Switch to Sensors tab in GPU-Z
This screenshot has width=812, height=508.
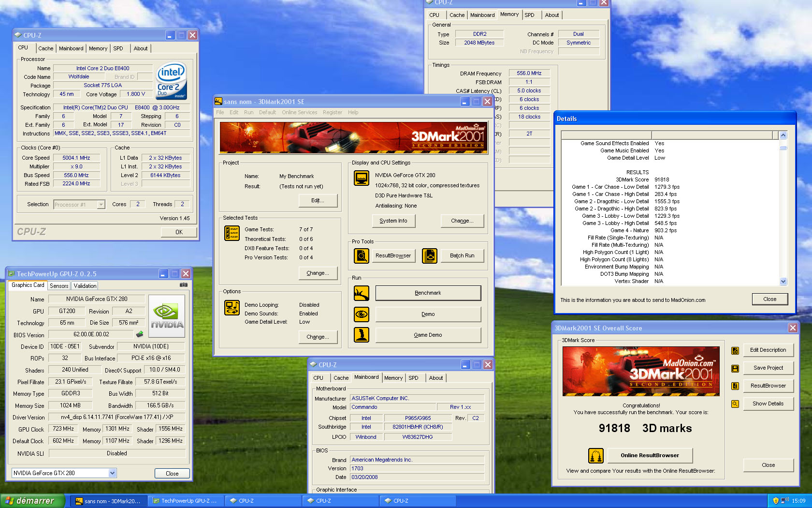[x=59, y=286]
